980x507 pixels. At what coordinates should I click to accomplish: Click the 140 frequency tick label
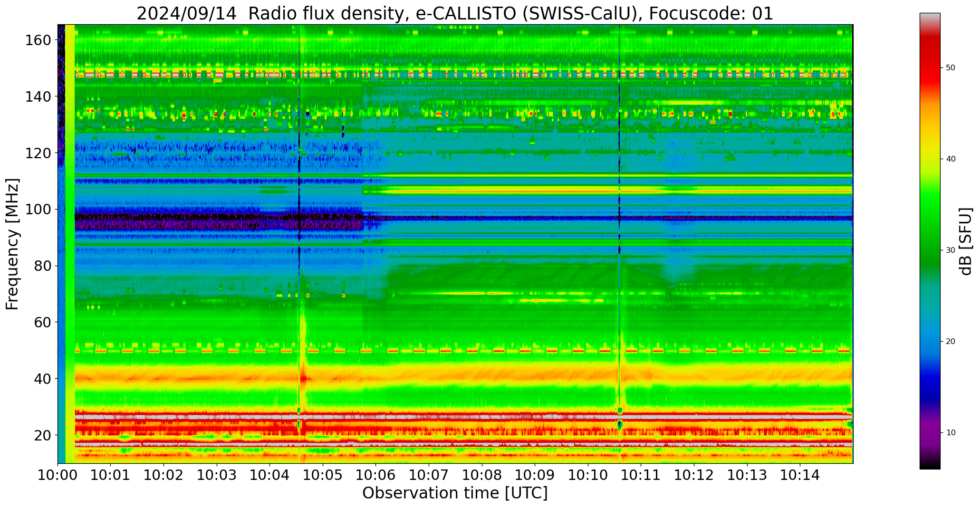[38, 97]
